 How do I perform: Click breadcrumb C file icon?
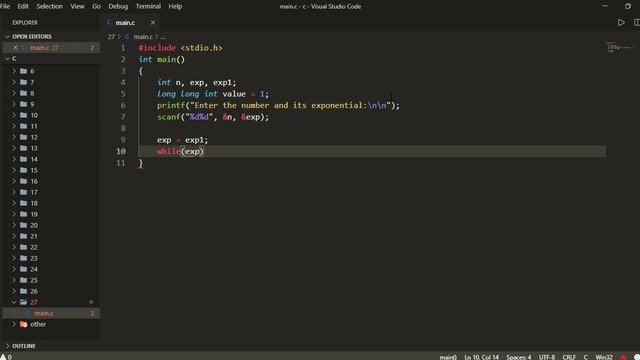(x=127, y=37)
